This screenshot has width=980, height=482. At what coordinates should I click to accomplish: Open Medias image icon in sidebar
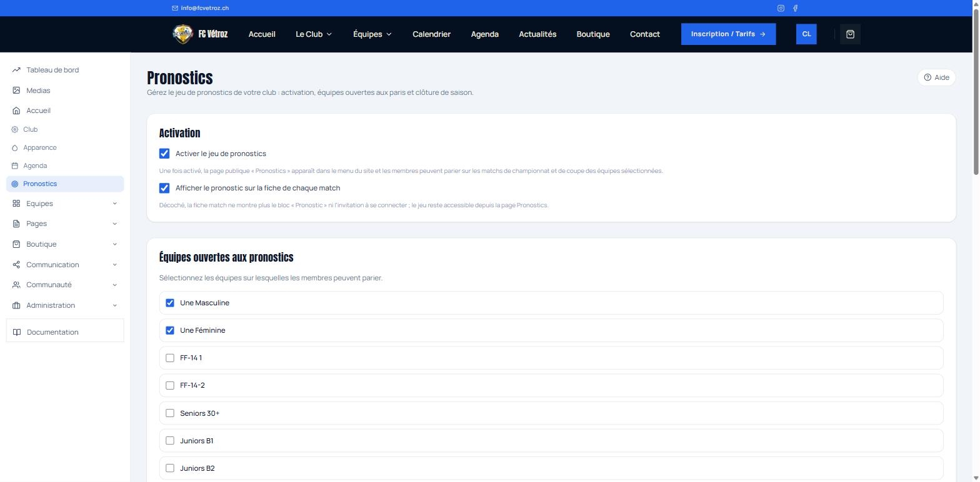point(16,91)
